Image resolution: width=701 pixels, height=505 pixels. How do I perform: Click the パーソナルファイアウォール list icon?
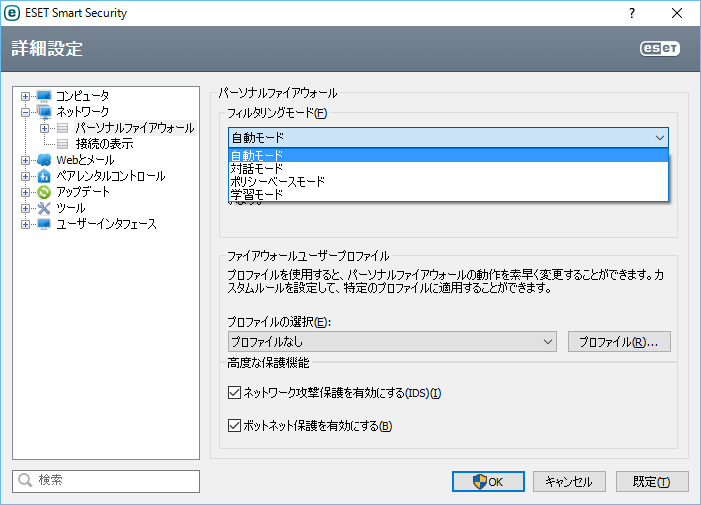pos(63,128)
